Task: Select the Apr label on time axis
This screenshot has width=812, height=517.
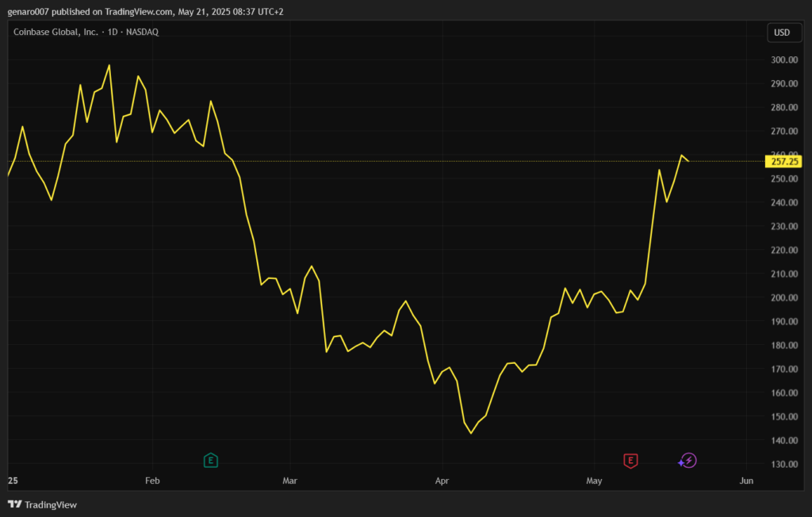Action: click(441, 481)
